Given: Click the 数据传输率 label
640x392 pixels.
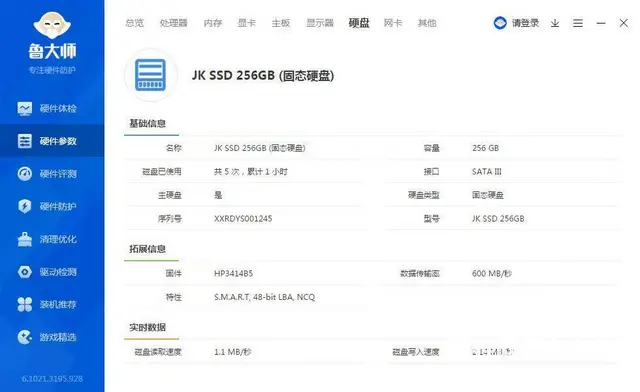Looking at the screenshot, I should click(420, 274).
